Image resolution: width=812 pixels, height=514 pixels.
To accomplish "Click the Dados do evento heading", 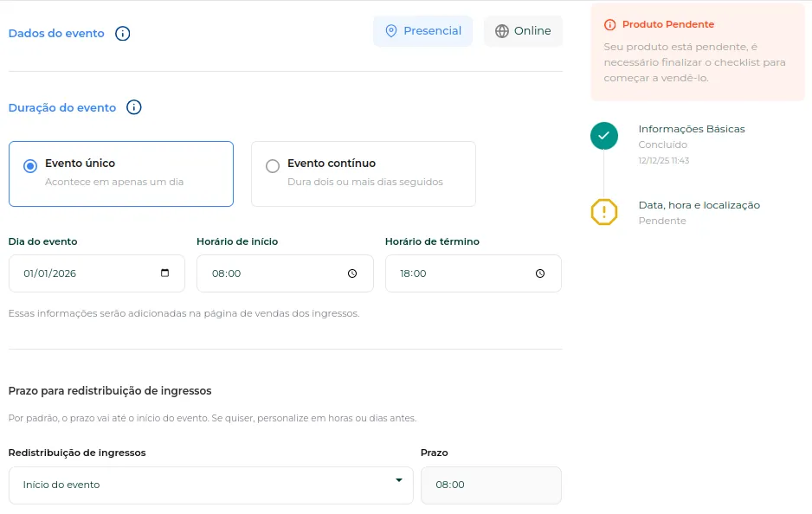I will (56, 34).
